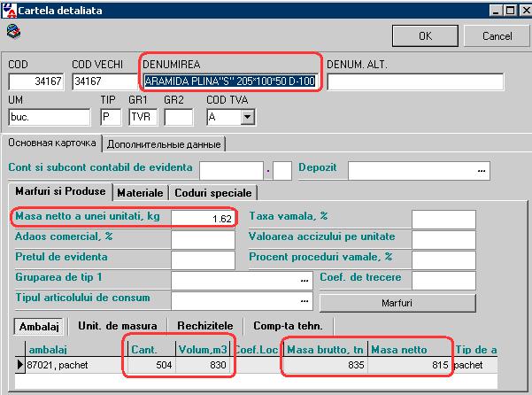Viewport: 532px width, 395px height.
Task: Click the Tip de a column header
Action: tap(475, 350)
